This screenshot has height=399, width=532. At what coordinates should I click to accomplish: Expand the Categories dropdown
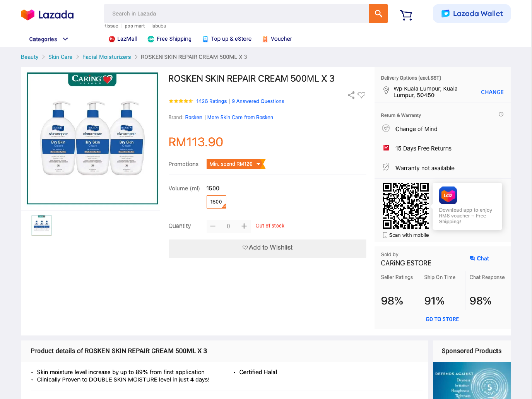pyautogui.click(x=48, y=39)
